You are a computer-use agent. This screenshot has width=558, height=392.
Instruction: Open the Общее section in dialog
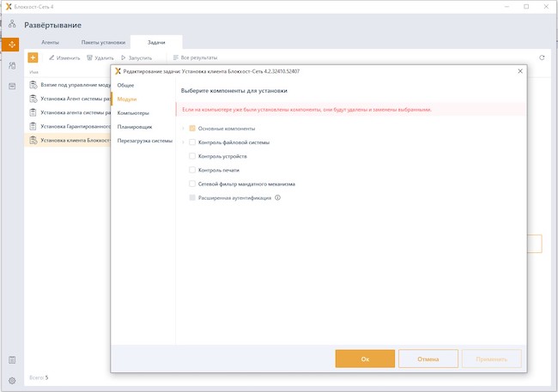coord(125,86)
